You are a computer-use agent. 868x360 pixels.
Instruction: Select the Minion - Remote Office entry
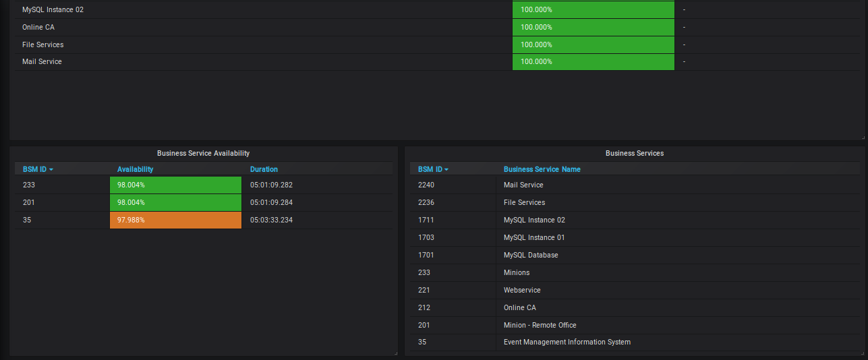pos(540,325)
